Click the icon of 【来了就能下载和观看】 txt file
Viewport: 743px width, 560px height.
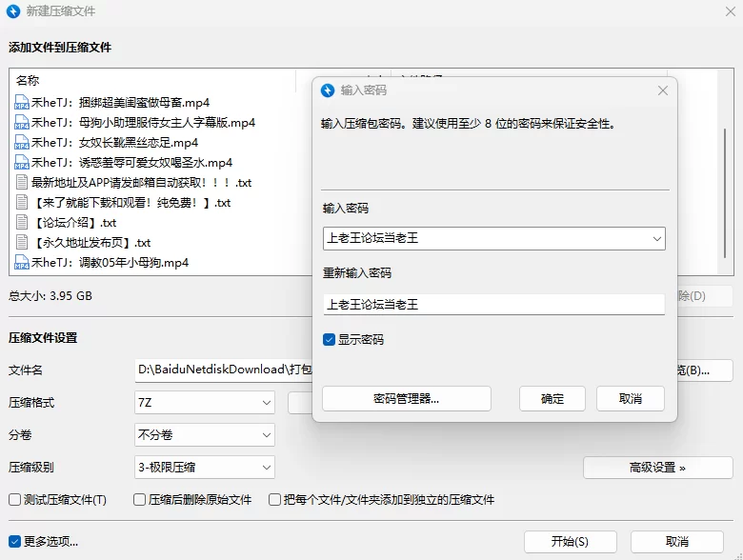[x=22, y=202]
